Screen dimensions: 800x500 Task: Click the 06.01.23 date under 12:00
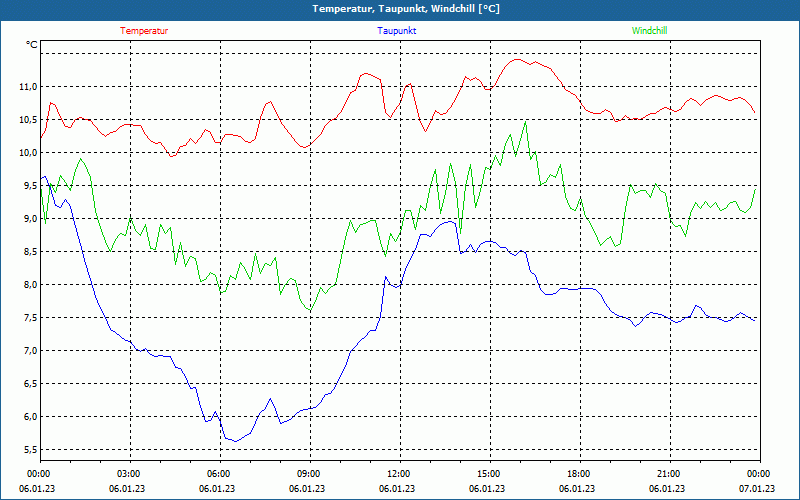(397, 489)
